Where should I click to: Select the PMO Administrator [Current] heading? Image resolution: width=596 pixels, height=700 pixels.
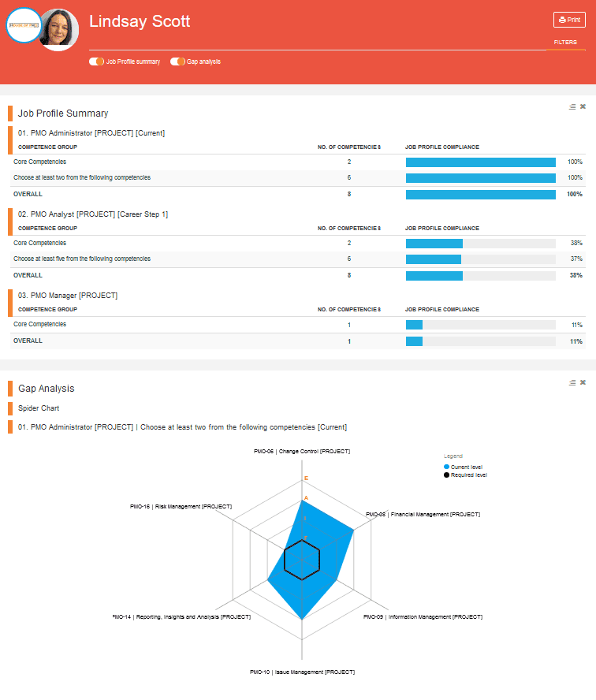click(91, 133)
